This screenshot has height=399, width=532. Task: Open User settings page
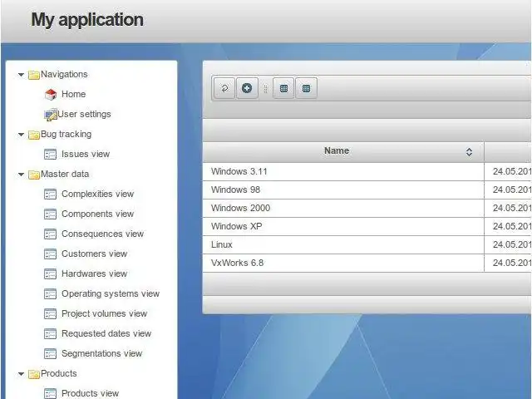pyautogui.click(x=84, y=114)
